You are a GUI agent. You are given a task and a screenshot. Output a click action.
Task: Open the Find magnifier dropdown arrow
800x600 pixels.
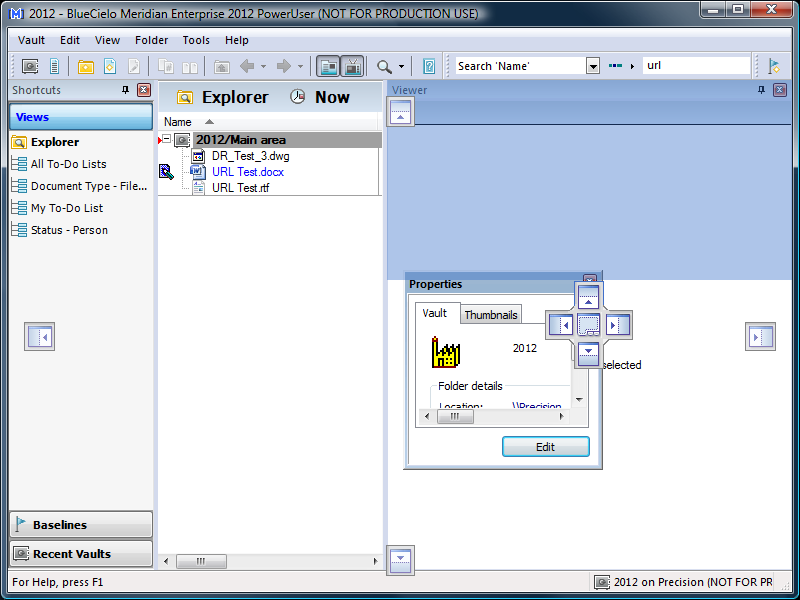click(401, 66)
